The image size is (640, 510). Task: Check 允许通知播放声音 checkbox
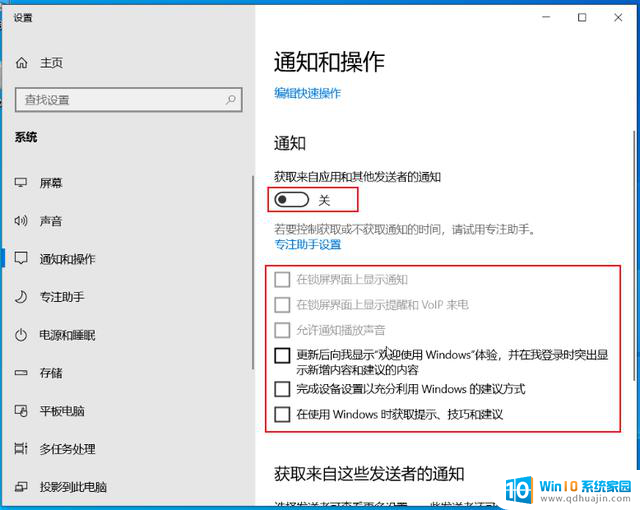pos(282,330)
